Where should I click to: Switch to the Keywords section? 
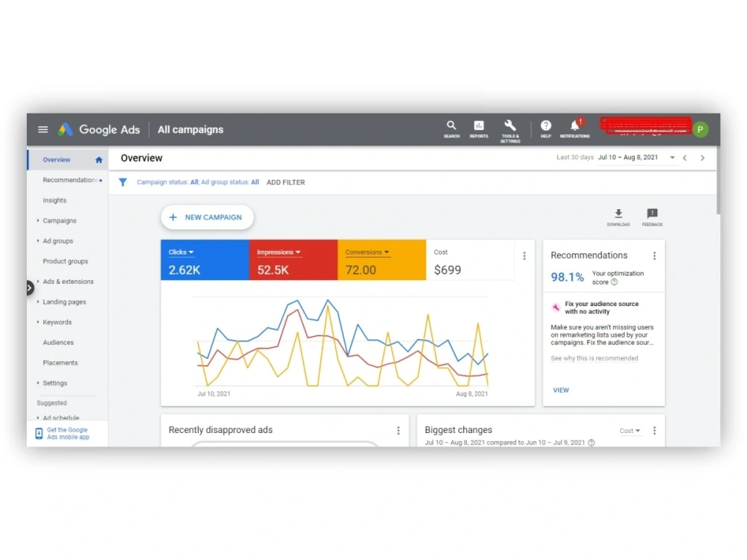(x=58, y=322)
